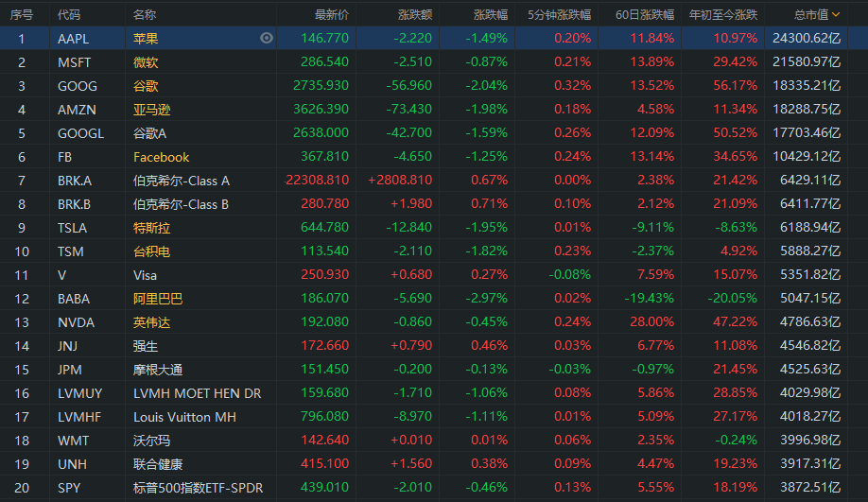
Task: Open stock name Facebook
Action: tap(161, 157)
